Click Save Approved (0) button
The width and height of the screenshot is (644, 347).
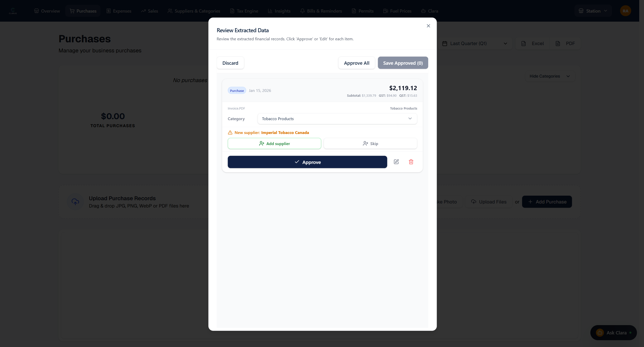[403, 63]
